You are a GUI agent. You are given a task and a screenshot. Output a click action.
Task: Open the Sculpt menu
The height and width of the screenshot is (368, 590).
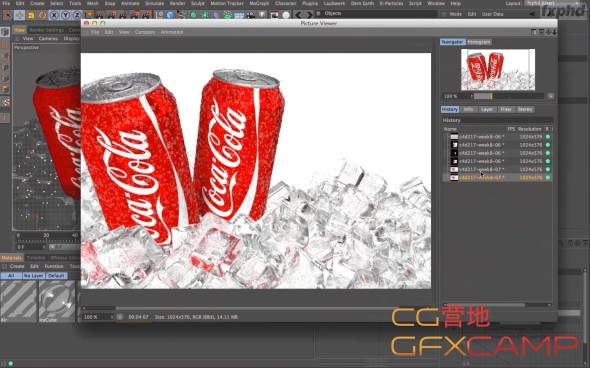[x=198, y=3]
